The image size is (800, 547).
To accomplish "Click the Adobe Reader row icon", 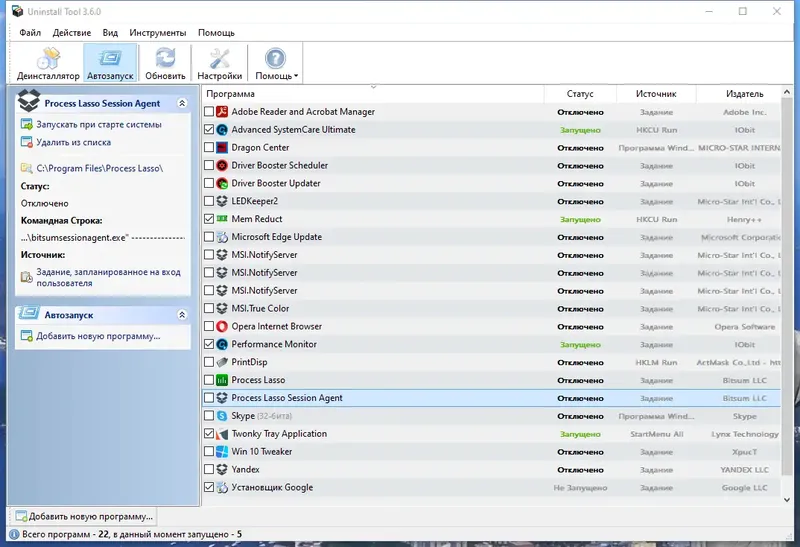I will click(222, 112).
